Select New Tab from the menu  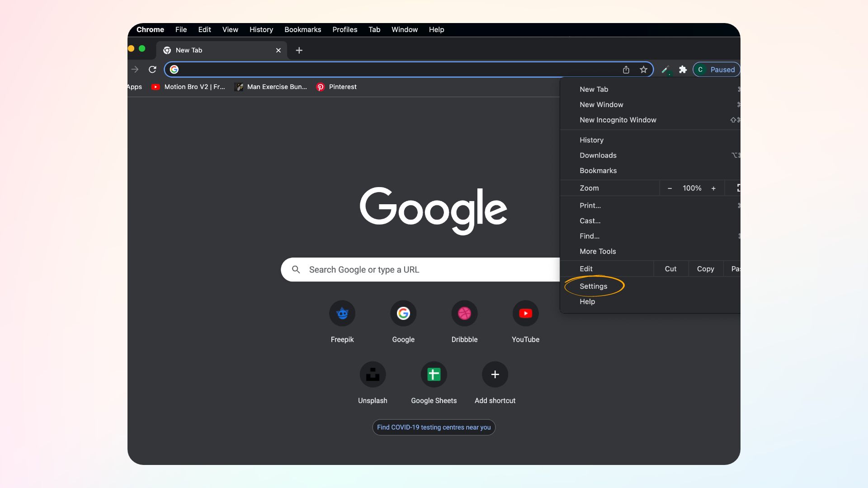(650, 89)
